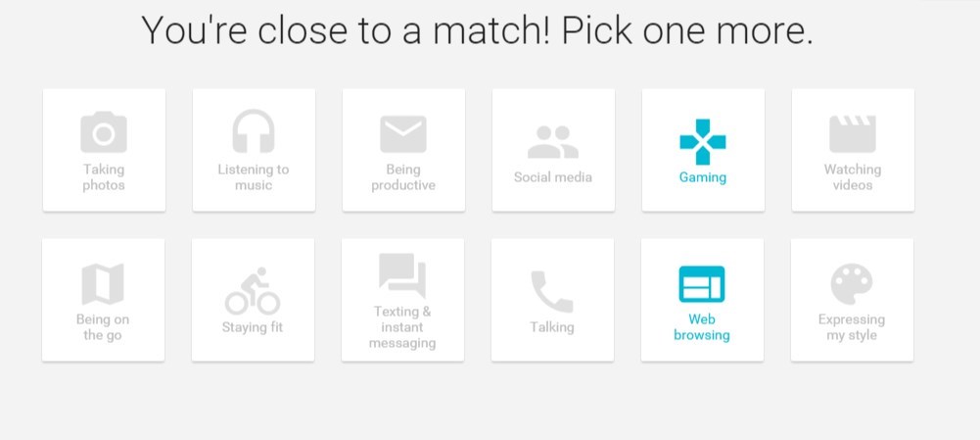Choose the "Taking photos" label
Screen dimensions: 980x440
104,177
